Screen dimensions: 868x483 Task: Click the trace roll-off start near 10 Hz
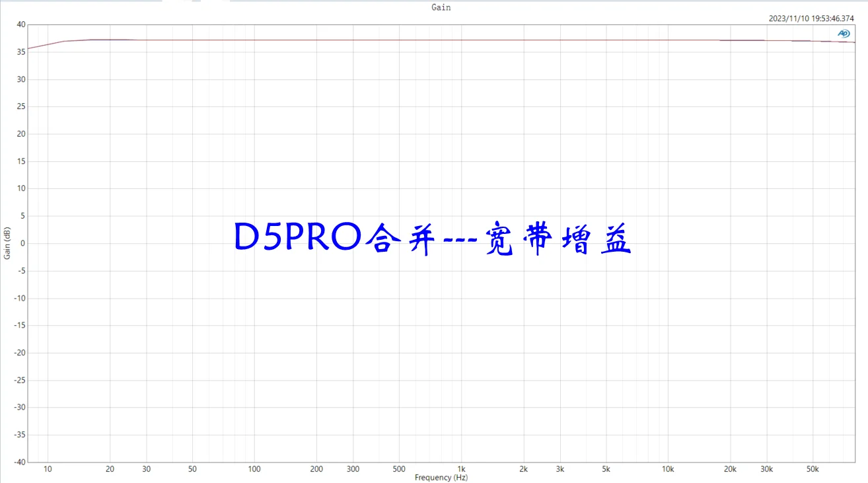click(x=46, y=45)
